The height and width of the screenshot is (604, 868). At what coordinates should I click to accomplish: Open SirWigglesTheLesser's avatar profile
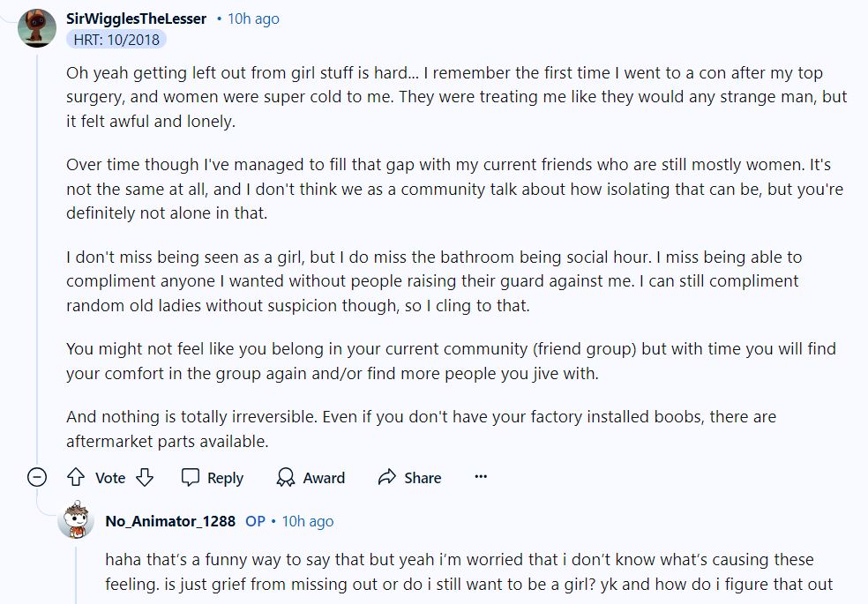(37, 27)
